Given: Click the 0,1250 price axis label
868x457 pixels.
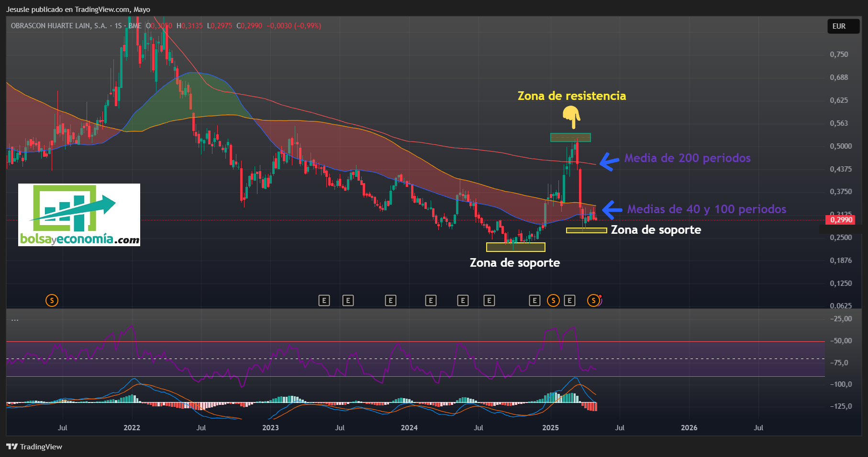Looking at the screenshot, I should click(x=841, y=283).
